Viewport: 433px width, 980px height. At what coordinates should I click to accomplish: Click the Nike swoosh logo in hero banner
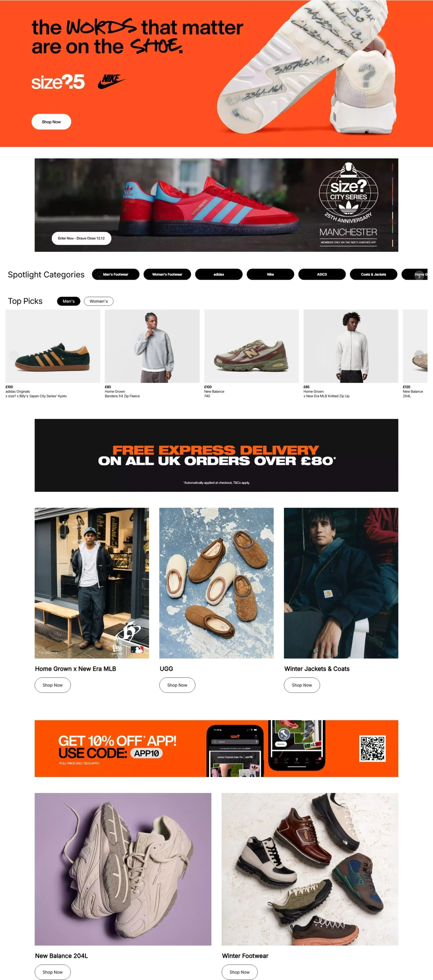[111, 81]
